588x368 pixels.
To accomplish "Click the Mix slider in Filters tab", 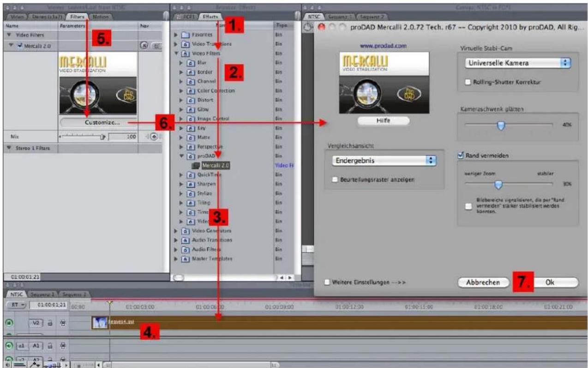I will pos(83,137).
